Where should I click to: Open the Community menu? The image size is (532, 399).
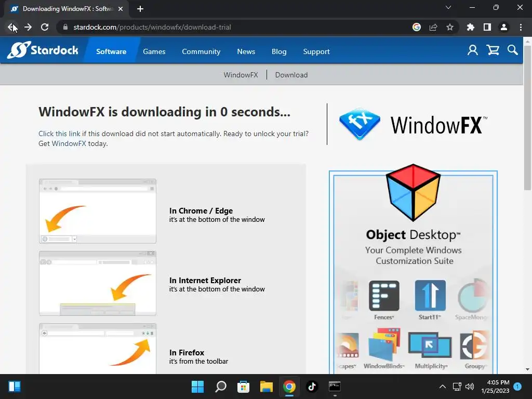pos(201,51)
